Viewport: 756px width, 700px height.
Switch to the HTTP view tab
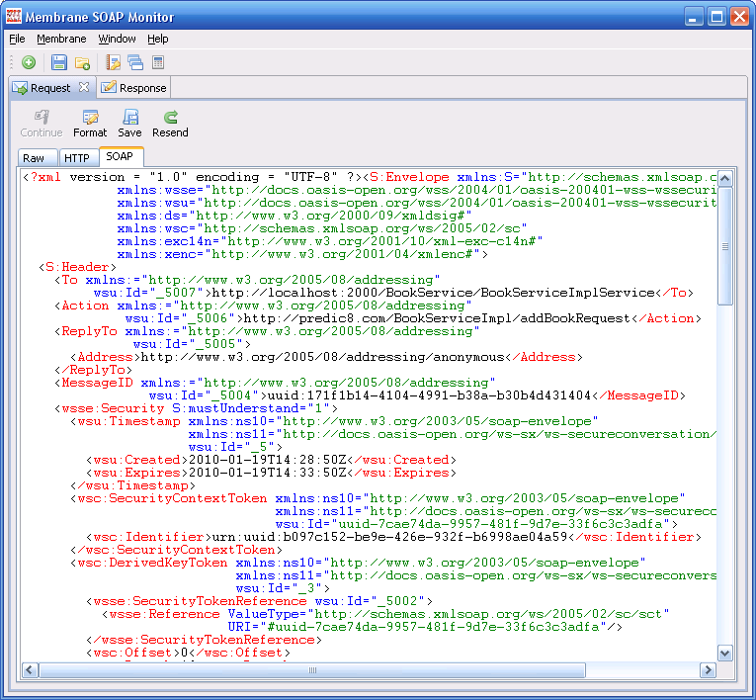[x=77, y=158]
